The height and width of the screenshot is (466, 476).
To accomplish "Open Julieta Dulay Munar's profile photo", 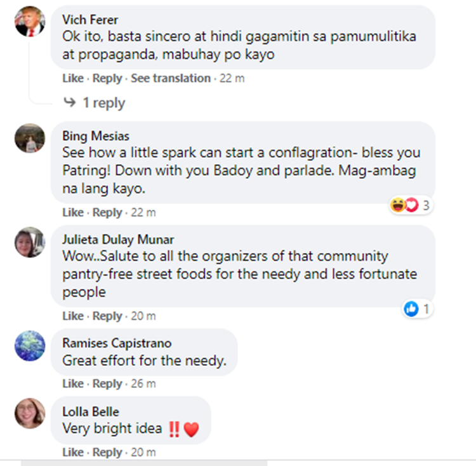I will [30, 242].
